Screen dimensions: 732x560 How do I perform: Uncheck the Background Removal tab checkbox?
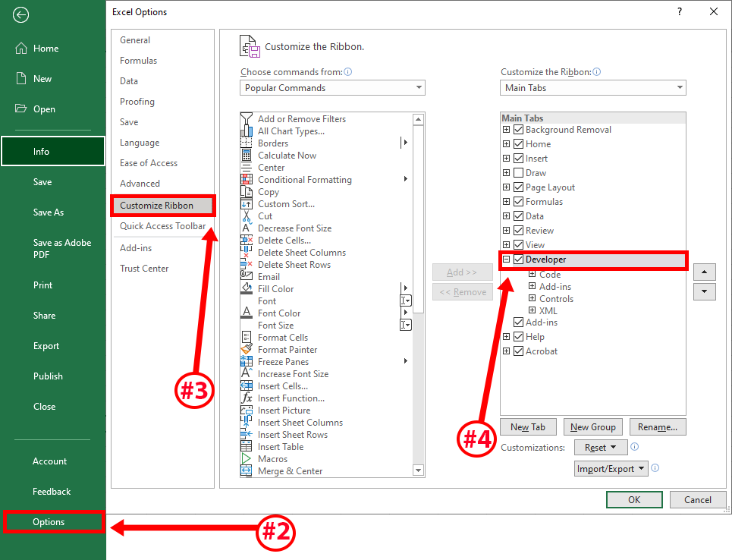click(x=518, y=129)
